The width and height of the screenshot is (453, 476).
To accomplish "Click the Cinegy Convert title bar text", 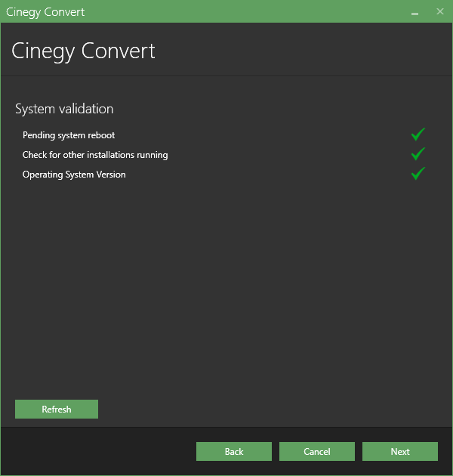I will (x=45, y=12).
